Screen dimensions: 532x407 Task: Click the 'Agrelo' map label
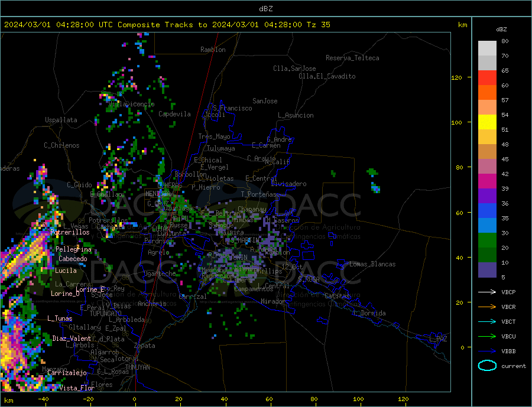158,252
